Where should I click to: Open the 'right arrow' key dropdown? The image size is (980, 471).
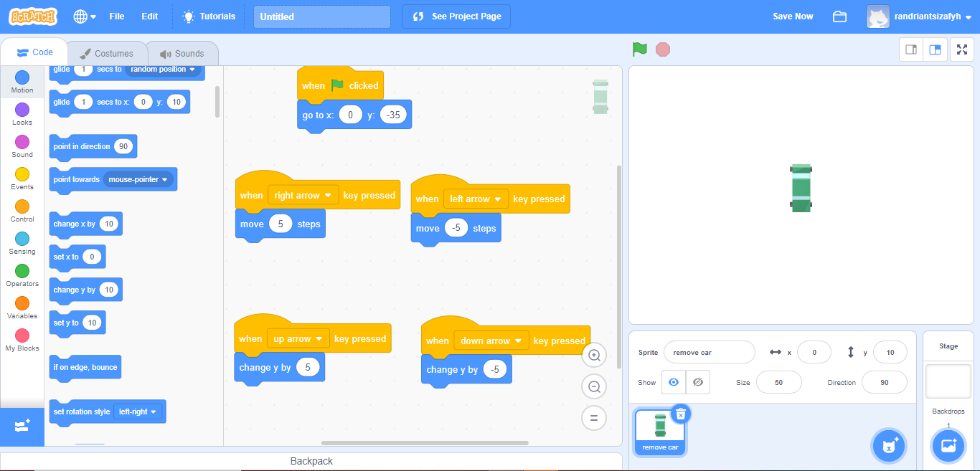(302, 195)
